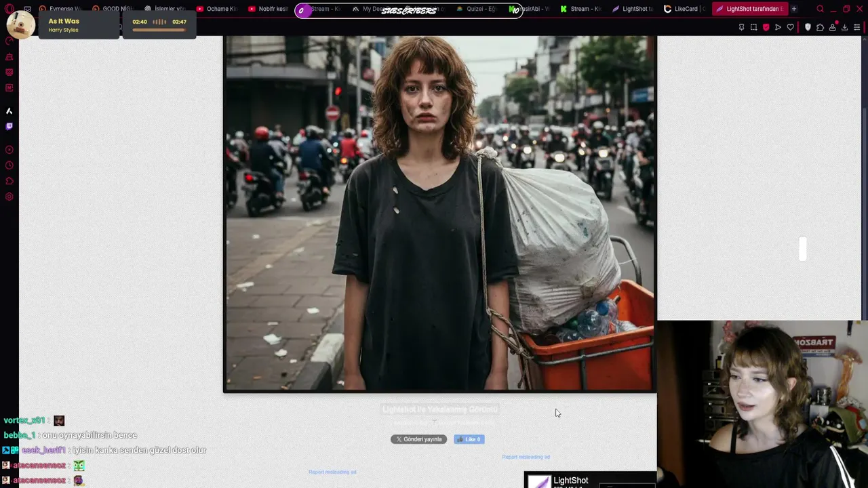The height and width of the screenshot is (488, 868).
Task: Click the LightShot ad banner at bottom
Action: point(590,480)
